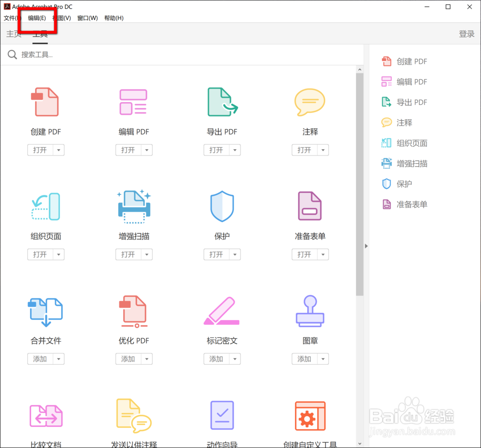Click Prepare Form icon in right sidebar
481x448 pixels.
(387, 204)
